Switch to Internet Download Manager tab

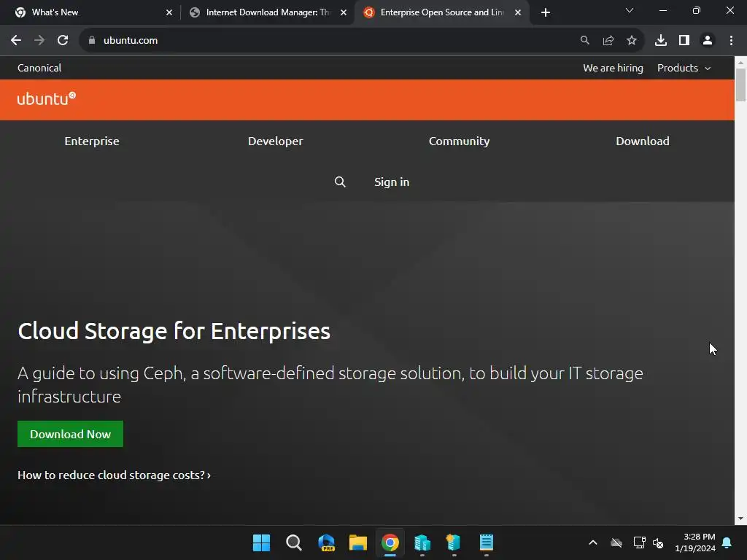(x=267, y=12)
